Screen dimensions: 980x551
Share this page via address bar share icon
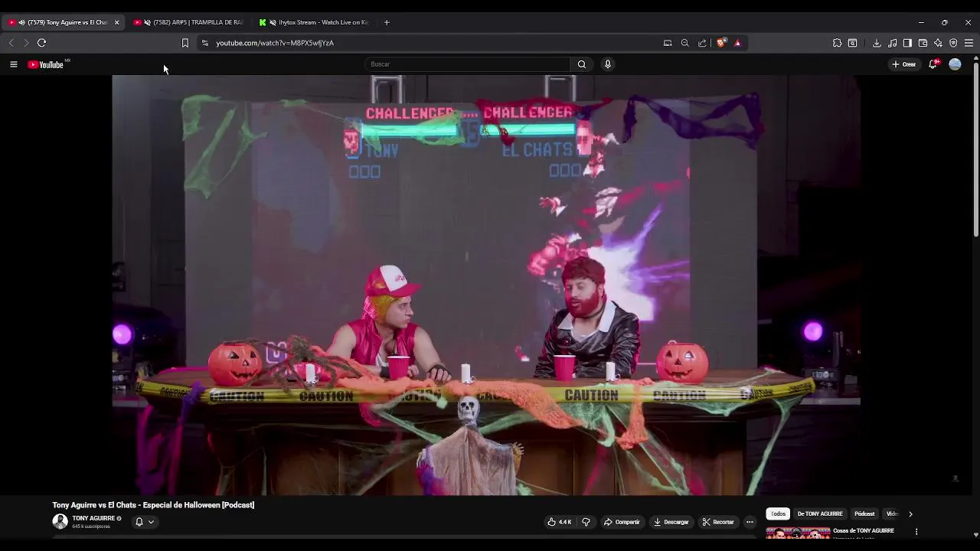click(702, 43)
